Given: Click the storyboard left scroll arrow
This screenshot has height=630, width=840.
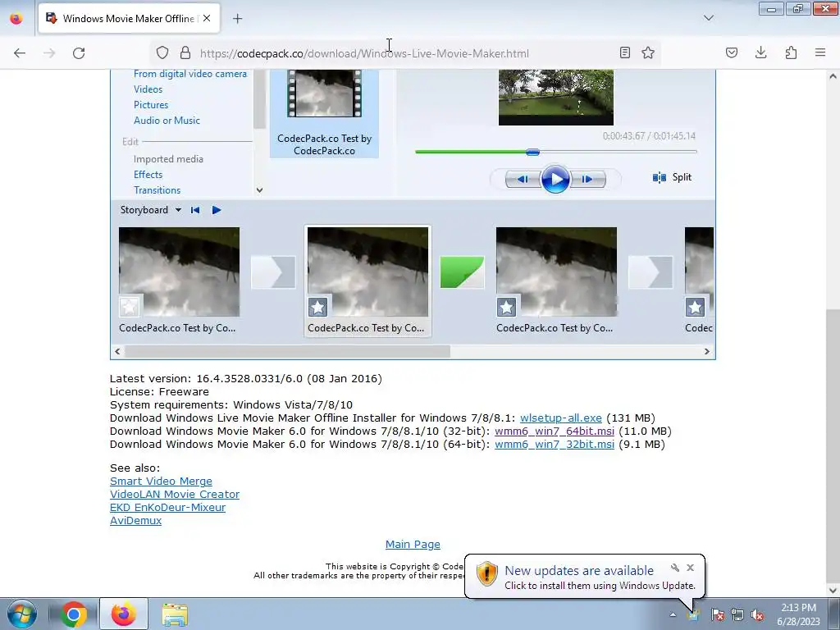Looking at the screenshot, I should click(118, 351).
